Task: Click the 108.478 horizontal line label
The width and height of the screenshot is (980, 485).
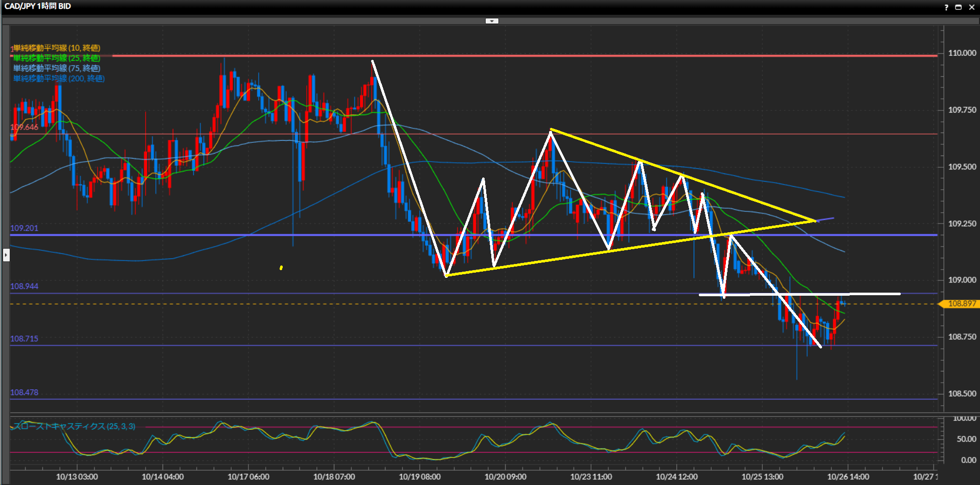Action: pos(24,393)
